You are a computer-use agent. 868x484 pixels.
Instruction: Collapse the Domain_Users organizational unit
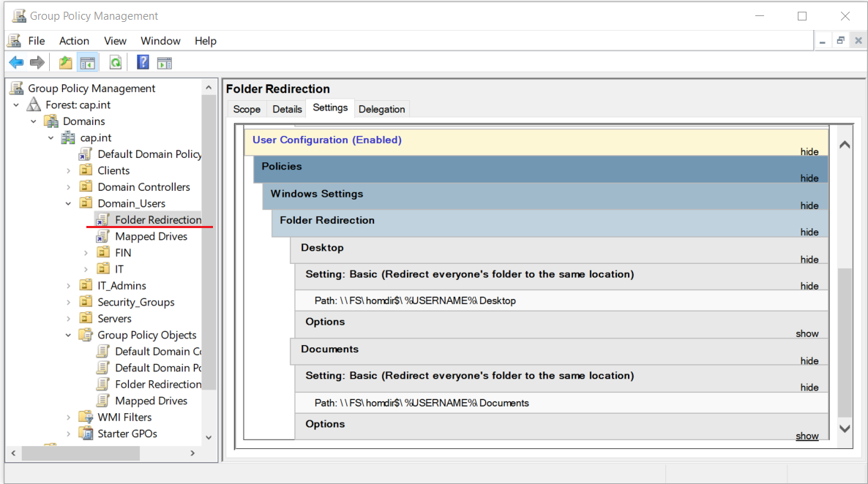tap(69, 203)
